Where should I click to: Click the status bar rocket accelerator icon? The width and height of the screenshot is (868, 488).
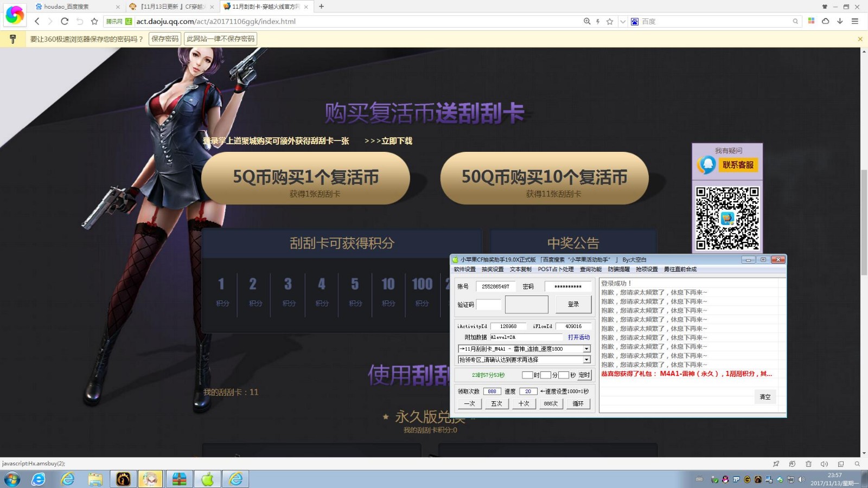click(x=776, y=464)
